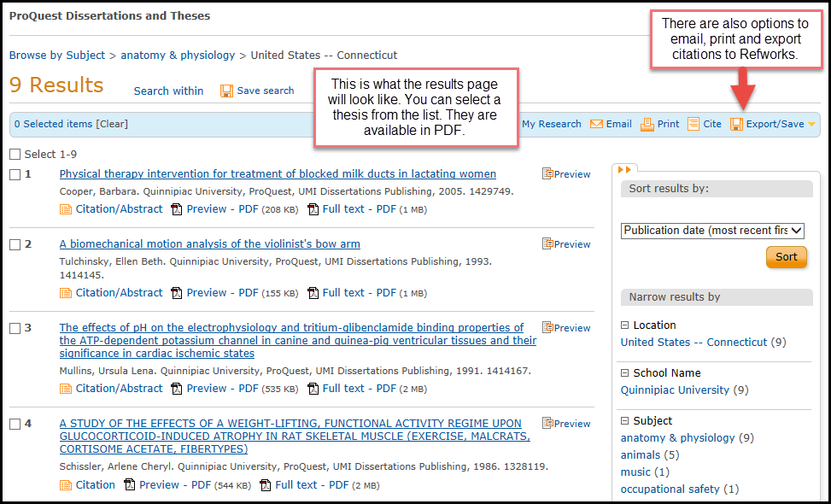
Task: Click the Citation/Abstract icon for result 2
Action: point(66,293)
